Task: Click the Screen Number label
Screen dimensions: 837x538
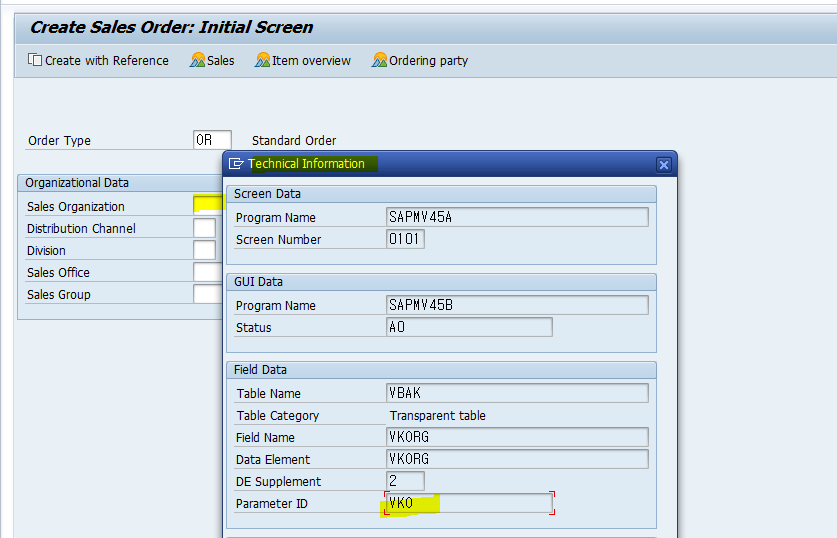Action: coord(279,240)
